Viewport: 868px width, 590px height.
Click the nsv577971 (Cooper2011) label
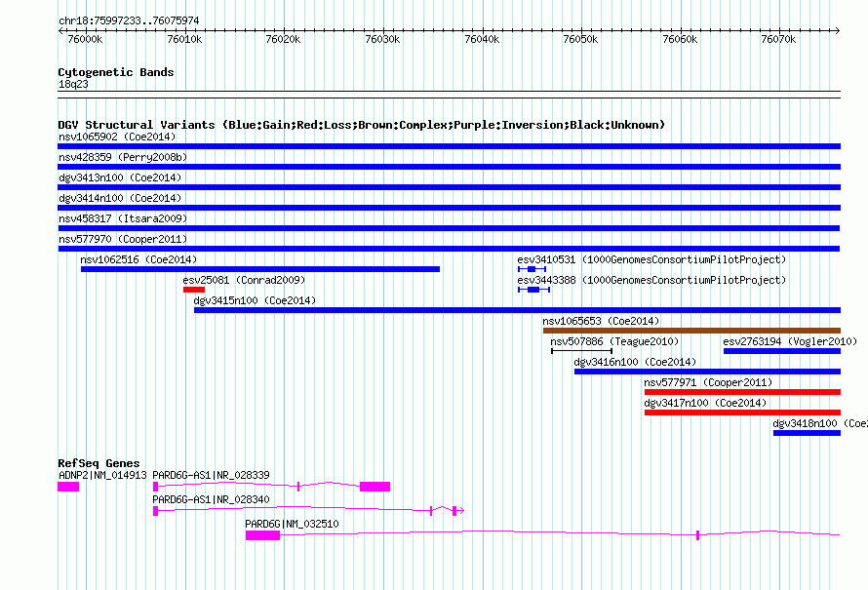click(x=708, y=382)
